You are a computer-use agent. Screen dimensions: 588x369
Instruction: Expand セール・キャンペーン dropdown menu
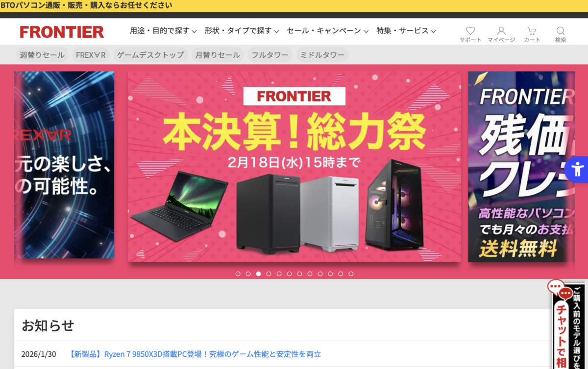click(x=327, y=31)
